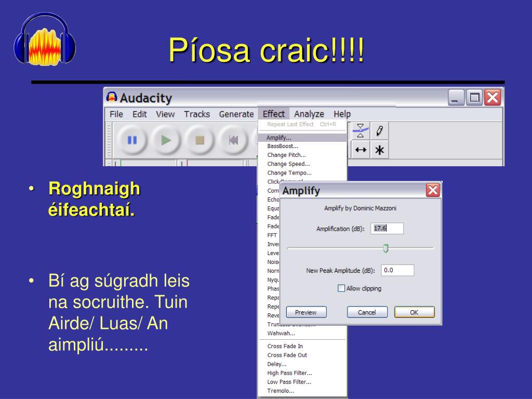
Task: Choose Wahwah... effect
Action: click(x=302, y=333)
